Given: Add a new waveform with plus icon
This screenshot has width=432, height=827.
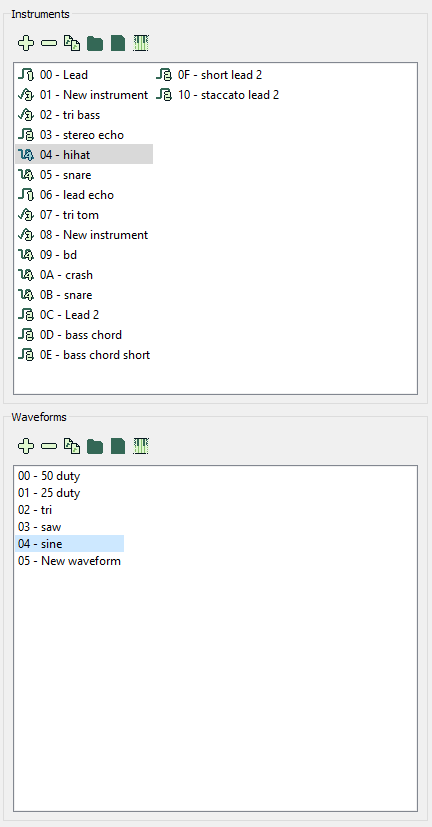Looking at the screenshot, I should pos(26,446).
